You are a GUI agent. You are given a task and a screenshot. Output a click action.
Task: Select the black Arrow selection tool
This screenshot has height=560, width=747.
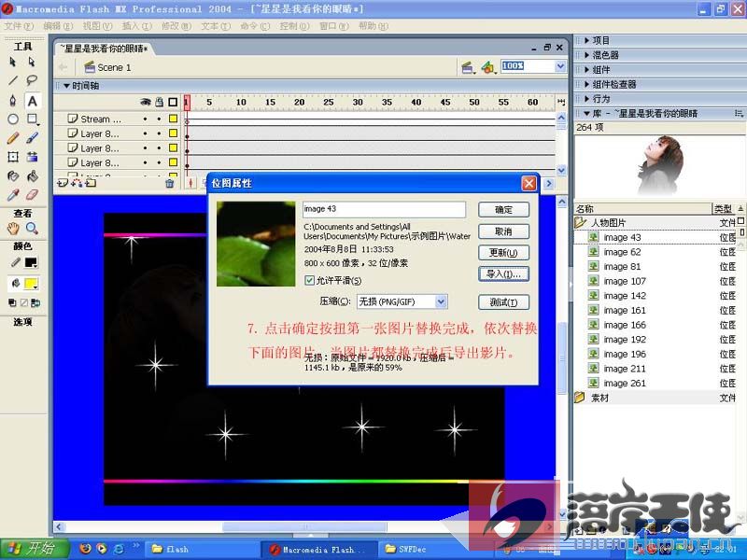pos(13,62)
